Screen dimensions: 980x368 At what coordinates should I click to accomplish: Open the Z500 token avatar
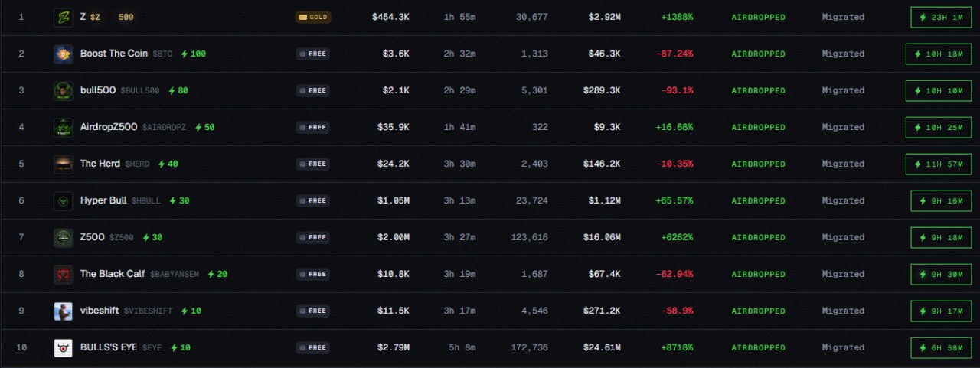[64, 237]
